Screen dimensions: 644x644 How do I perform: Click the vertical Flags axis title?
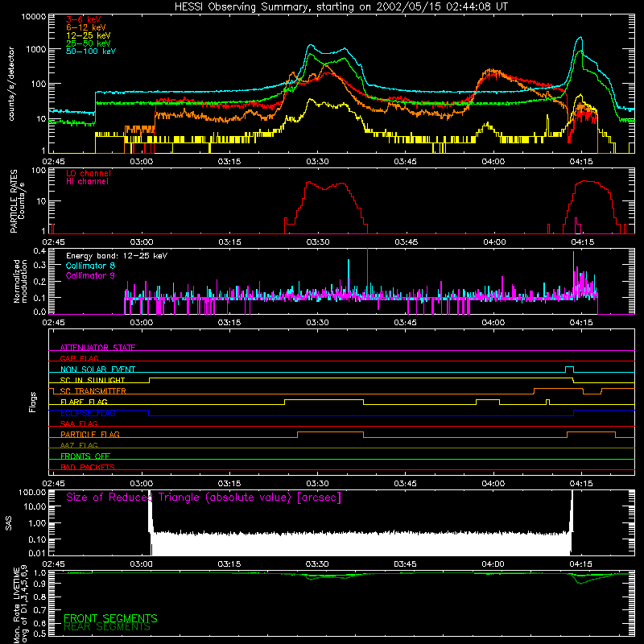33,402
